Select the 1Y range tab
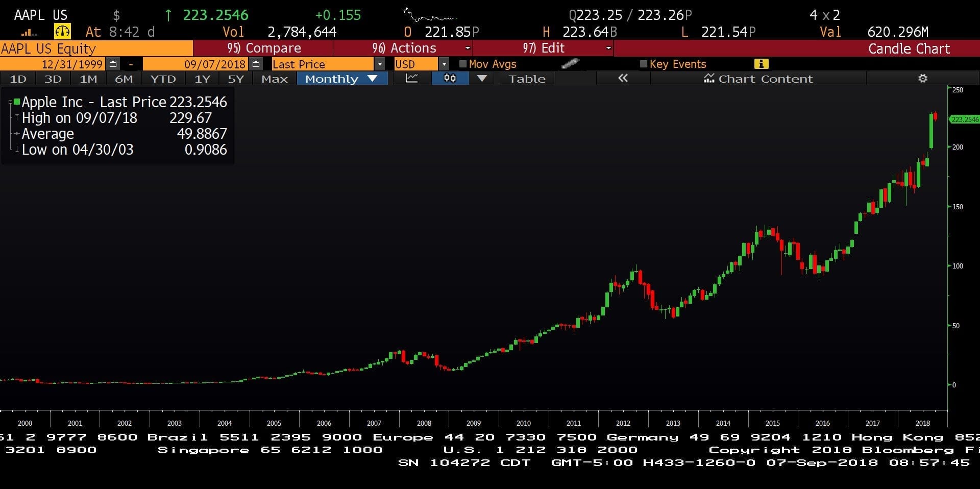Image resolution: width=980 pixels, height=489 pixels. [x=202, y=79]
